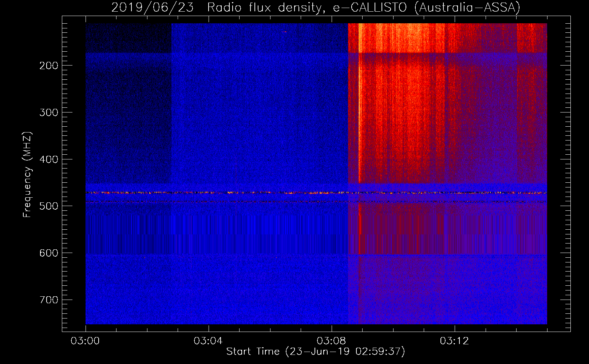The height and width of the screenshot is (364, 589).
Task: Click the 300 frequency tick label
Action: point(49,112)
